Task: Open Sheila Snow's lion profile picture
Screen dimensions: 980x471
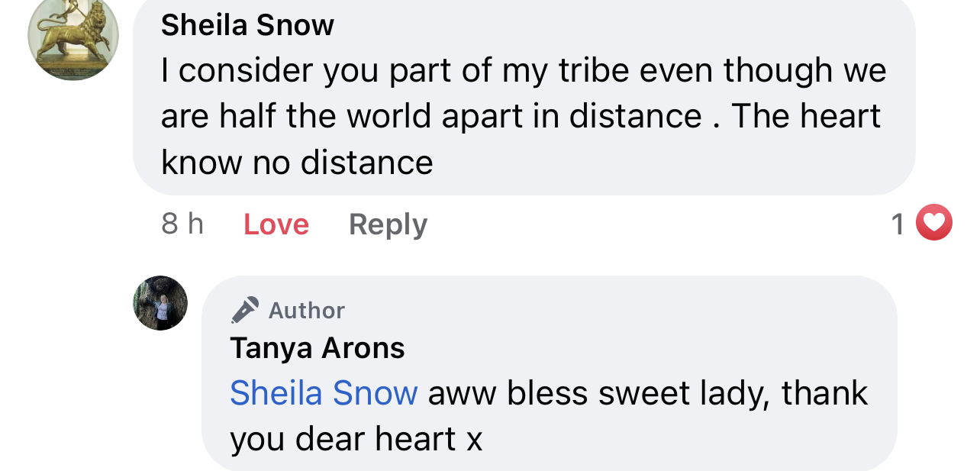Action: pos(73,37)
